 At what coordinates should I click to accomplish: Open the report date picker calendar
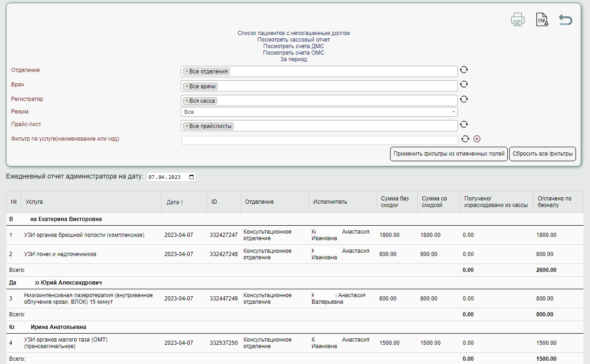(x=192, y=177)
